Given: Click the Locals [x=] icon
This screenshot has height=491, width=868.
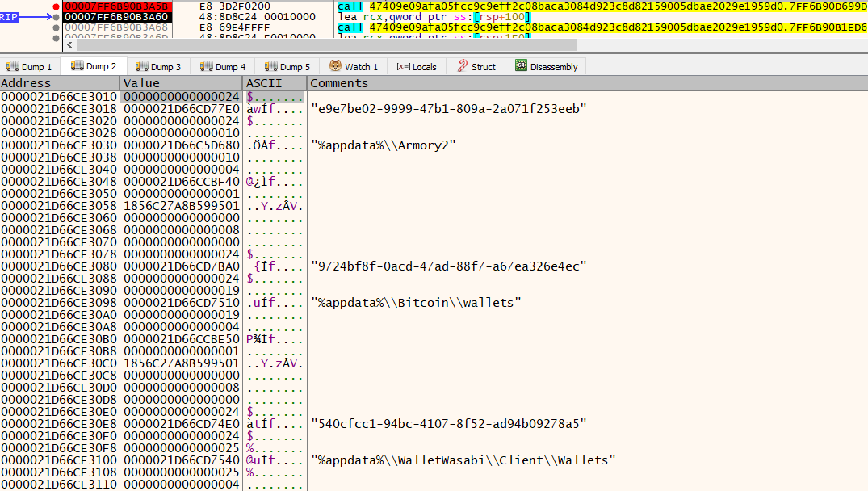Looking at the screenshot, I should point(402,67).
